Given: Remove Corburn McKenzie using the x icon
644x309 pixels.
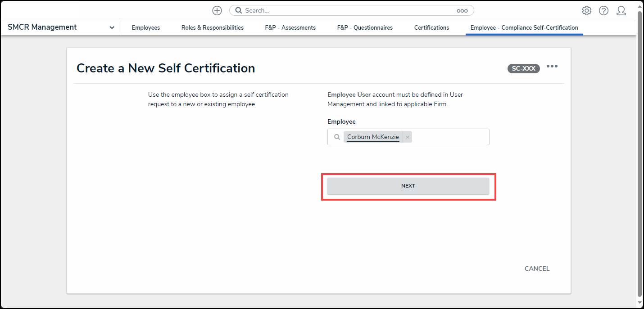Looking at the screenshot, I should [408, 137].
